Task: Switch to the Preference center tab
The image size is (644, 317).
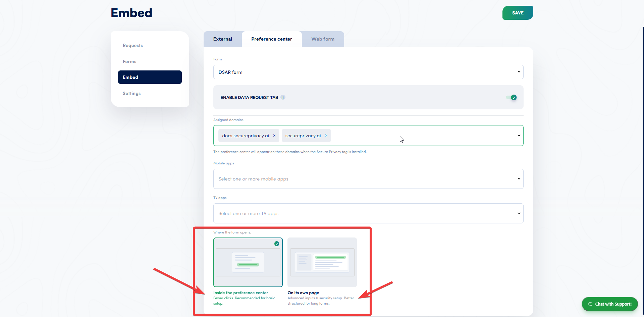Action: (x=272, y=39)
